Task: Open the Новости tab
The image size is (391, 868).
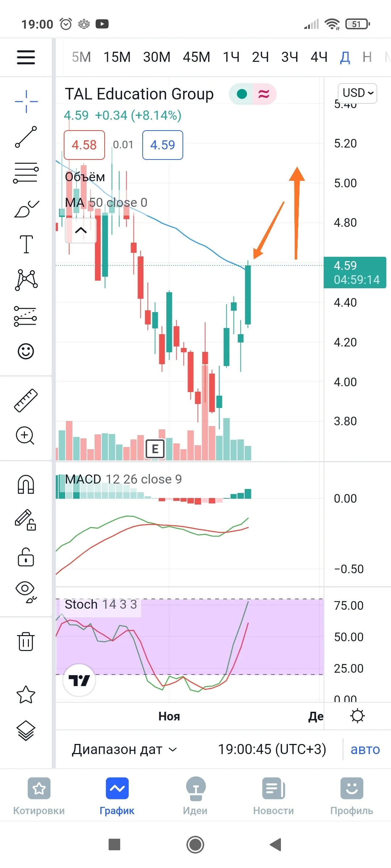Action: click(273, 796)
